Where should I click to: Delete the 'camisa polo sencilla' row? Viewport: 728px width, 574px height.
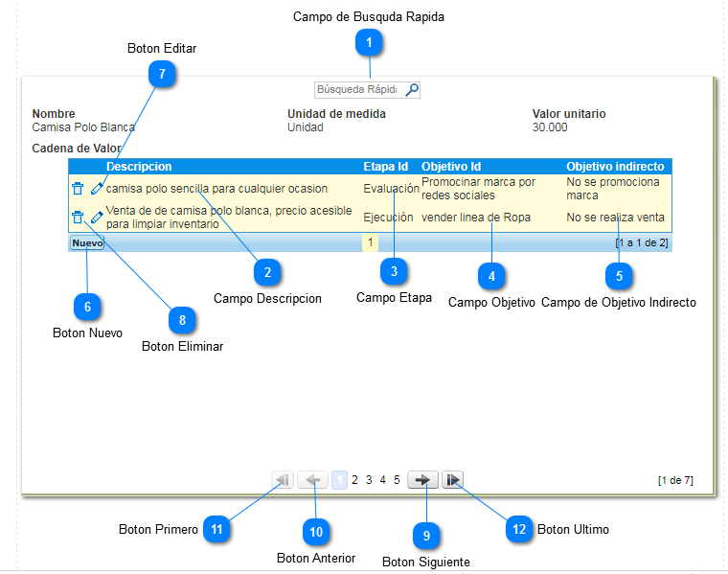click(78, 189)
